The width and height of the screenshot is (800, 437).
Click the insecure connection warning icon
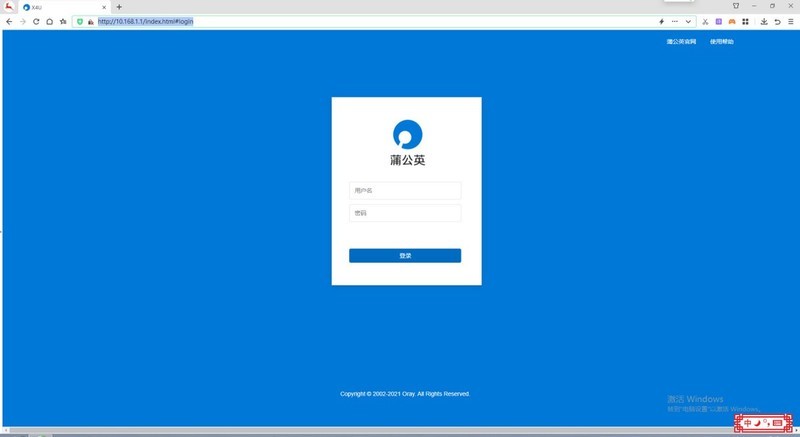(x=90, y=21)
